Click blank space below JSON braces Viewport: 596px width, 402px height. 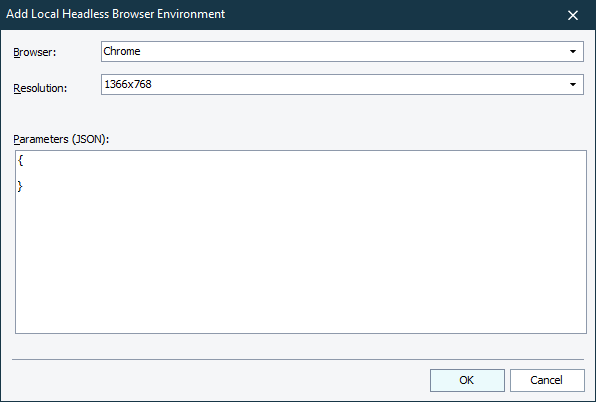(x=301, y=262)
